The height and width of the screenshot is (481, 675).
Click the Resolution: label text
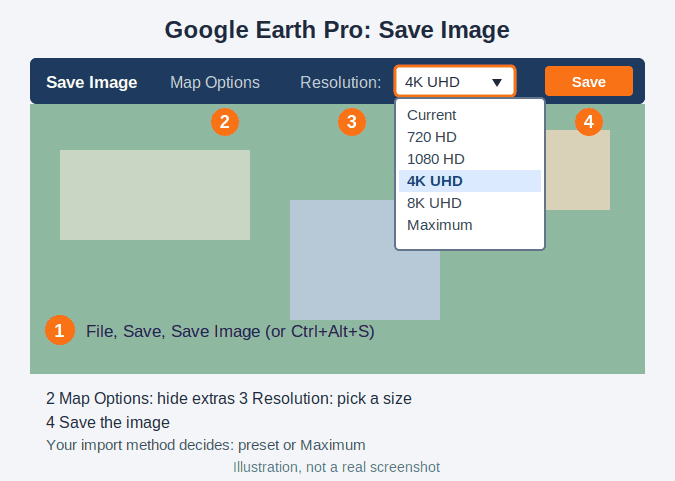point(341,82)
